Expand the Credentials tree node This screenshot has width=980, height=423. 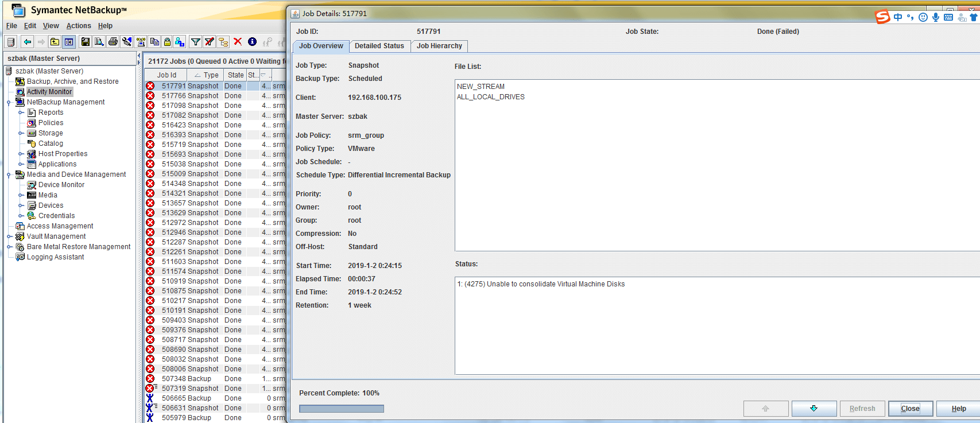(x=21, y=216)
